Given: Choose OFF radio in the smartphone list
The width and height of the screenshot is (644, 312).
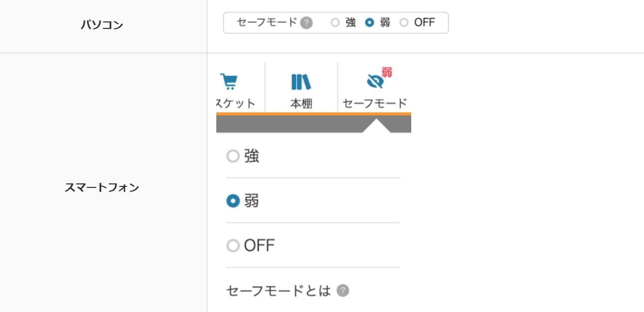Looking at the screenshot, I should (233, 246).
